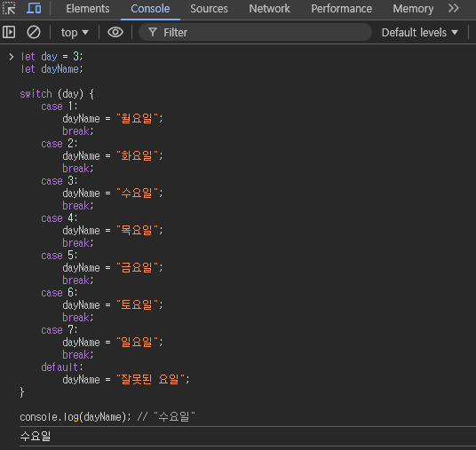Select the Console tab
The width and height of the screenshot is (476, 450).
tap(150, 9)
